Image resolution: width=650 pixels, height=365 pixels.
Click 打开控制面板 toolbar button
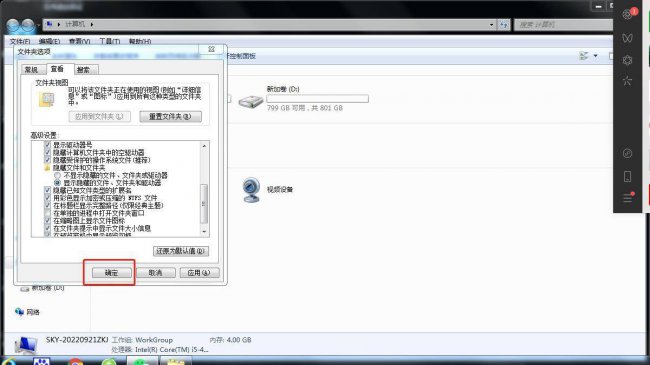point(240,56)
